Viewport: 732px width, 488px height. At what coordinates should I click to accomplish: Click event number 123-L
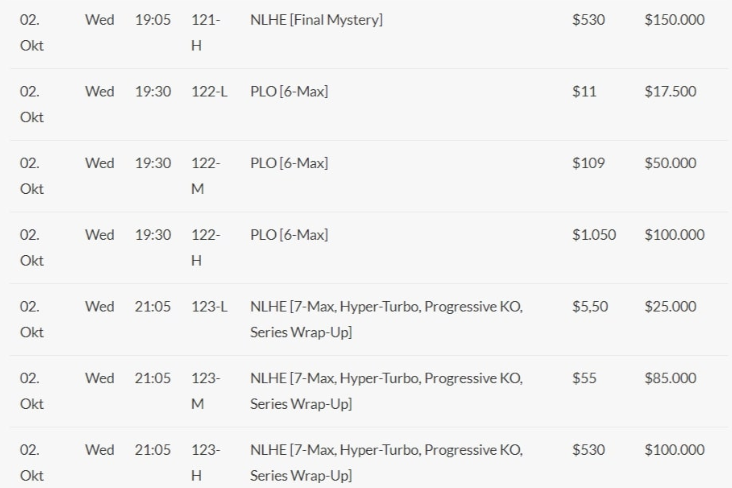(x=209, y=307)
